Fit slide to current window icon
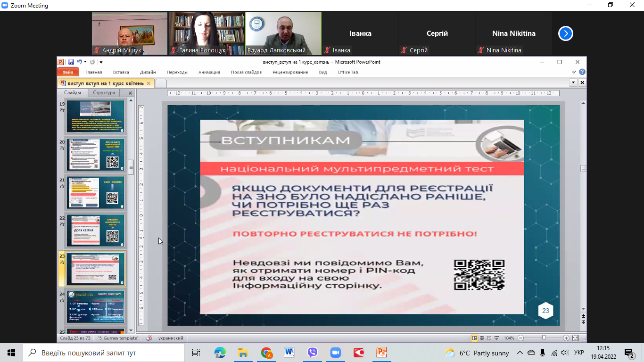 click(x=575, y=338)
